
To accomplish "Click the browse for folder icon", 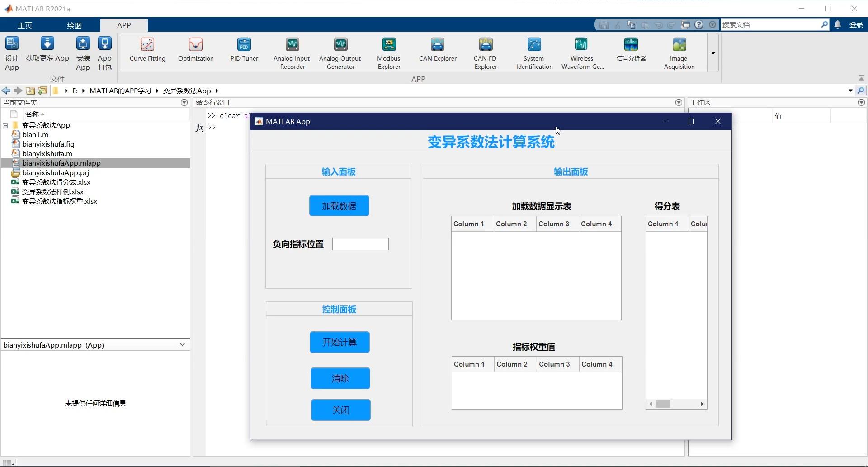I will point(42,91).
